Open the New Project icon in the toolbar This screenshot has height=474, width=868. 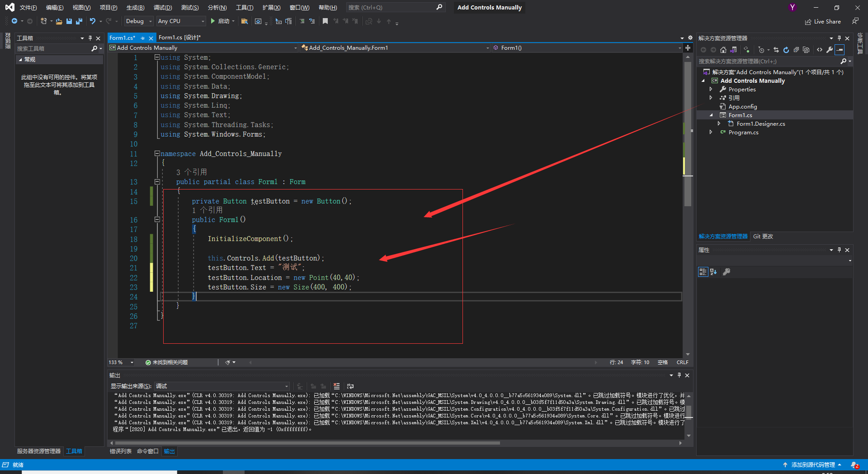point(43,21)
